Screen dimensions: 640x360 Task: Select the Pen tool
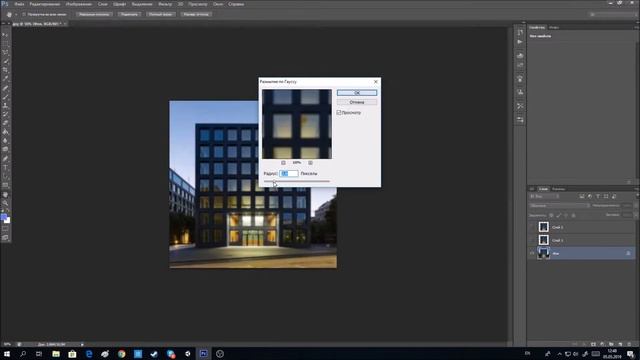coord(5,158)
